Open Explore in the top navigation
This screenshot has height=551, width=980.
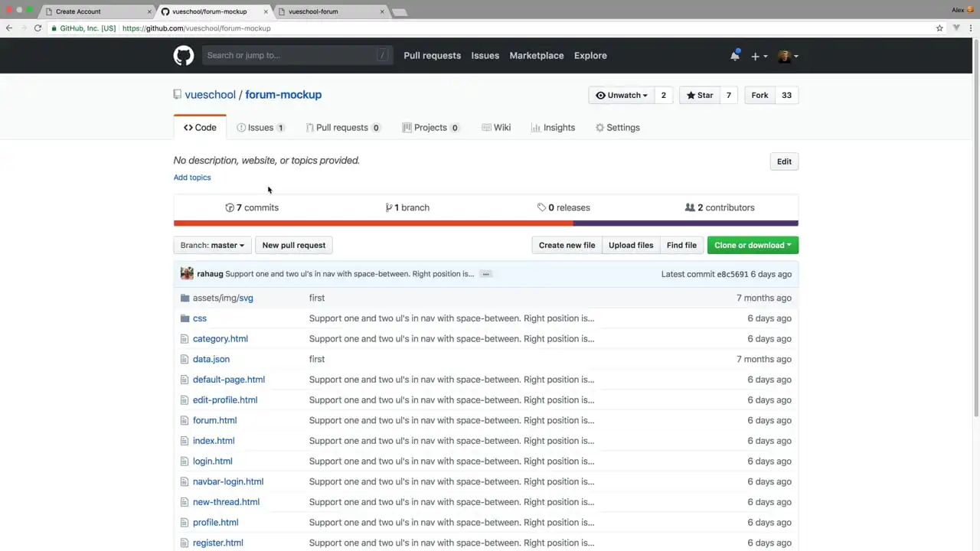coord(590,56)
